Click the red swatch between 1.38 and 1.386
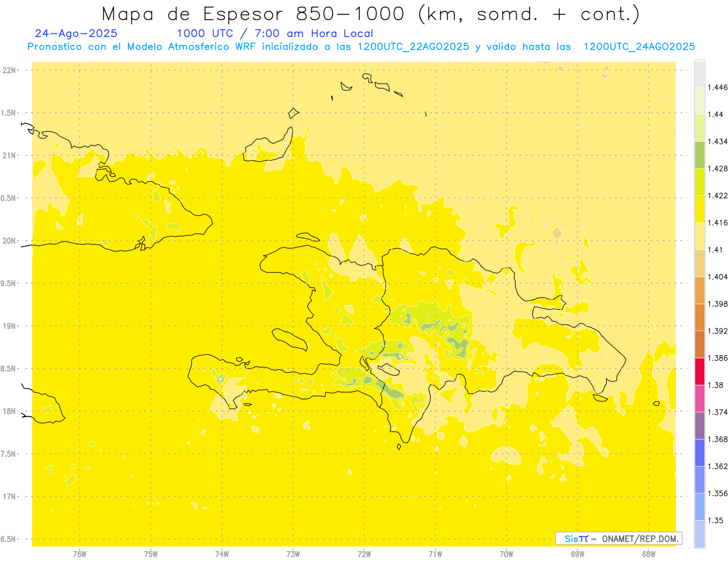This screenshot has height=562, width=728. click(x=699, y=371)
